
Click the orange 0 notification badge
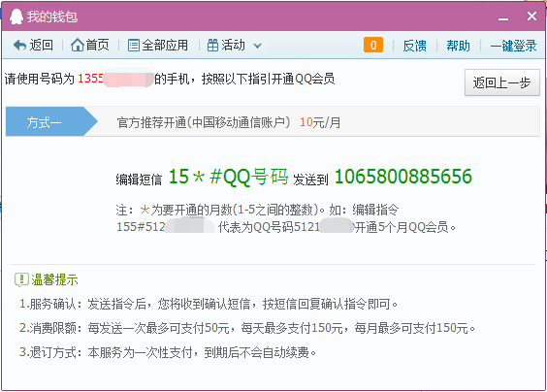(373, 45)
